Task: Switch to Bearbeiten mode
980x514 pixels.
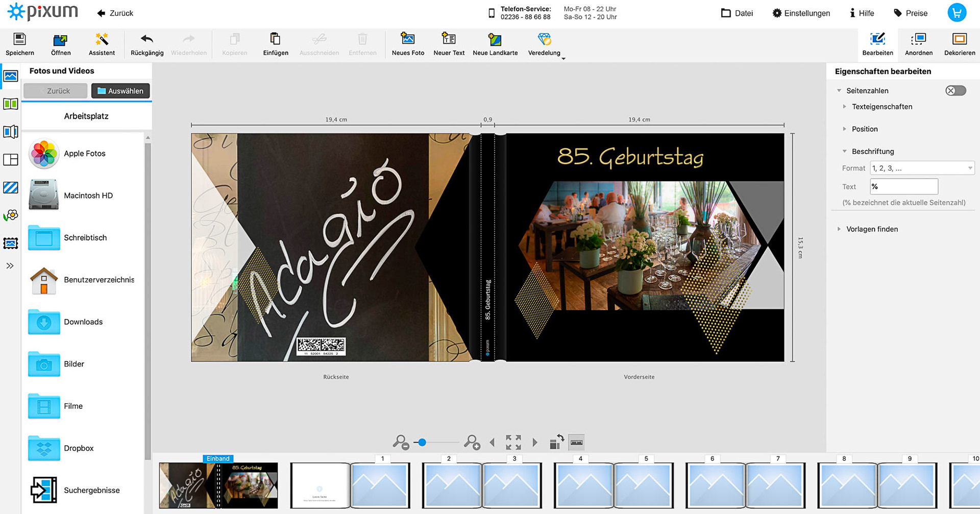Action: pyautogui.click(x=877, y=44)
